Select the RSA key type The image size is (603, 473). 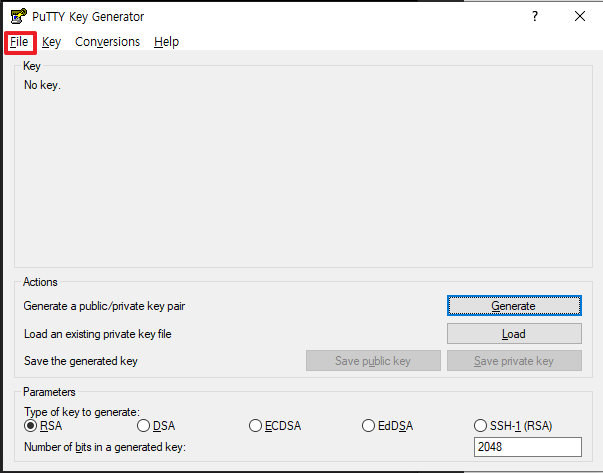click(x=43, y=426)
